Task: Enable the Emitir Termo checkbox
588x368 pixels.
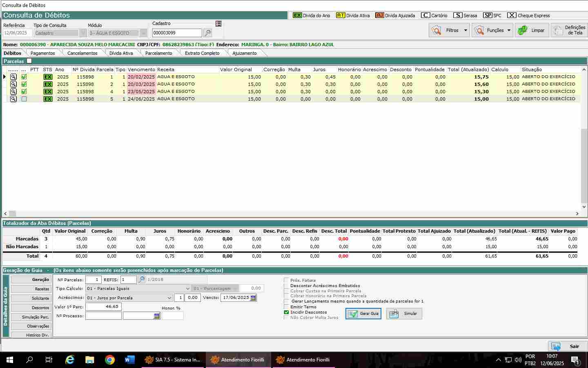Action: (286, 307)
